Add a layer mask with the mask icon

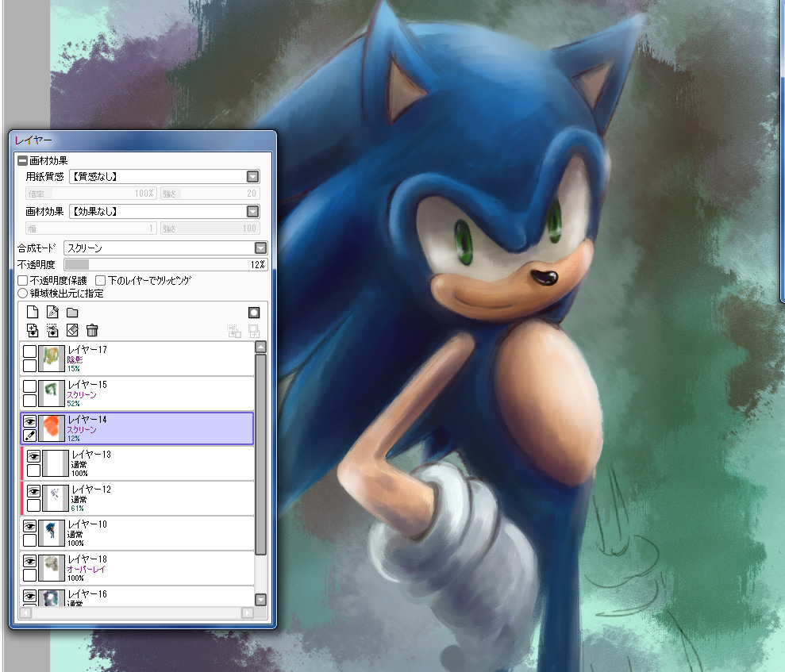(254, 313)
